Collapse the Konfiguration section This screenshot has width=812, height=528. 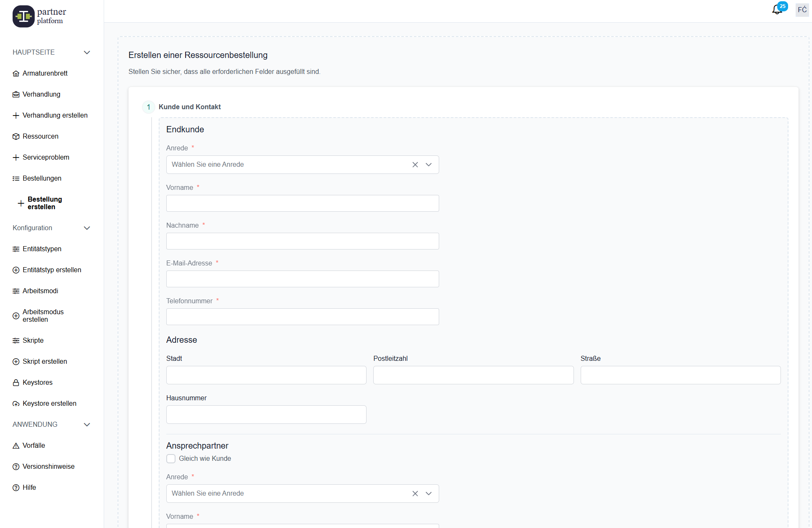point(87,228)
